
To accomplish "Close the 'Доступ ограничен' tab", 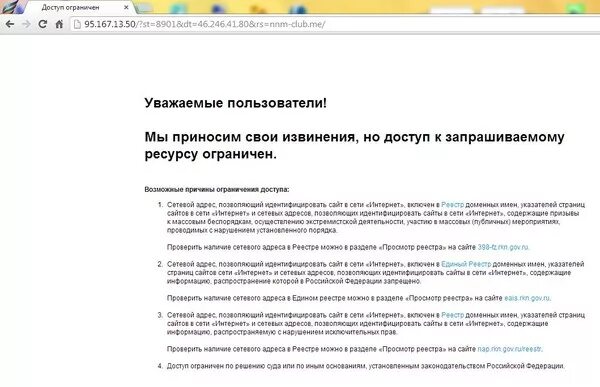I will tap(126, 7).
